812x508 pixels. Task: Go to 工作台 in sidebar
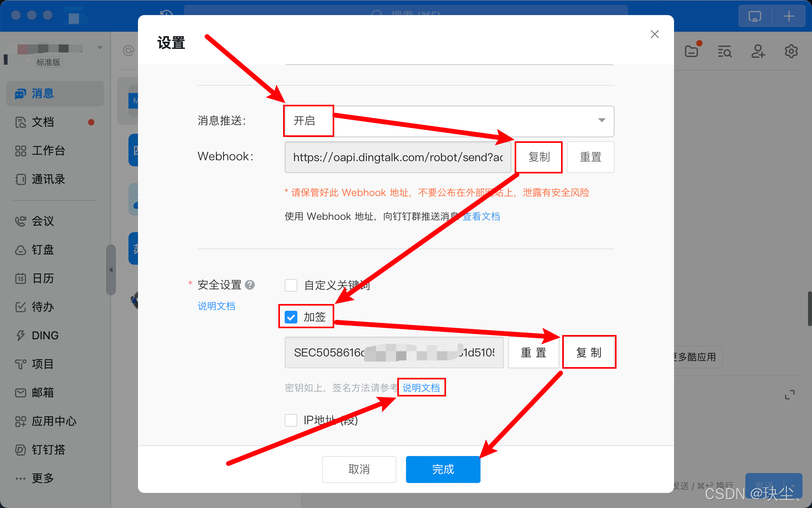click(x=55, y=151)
